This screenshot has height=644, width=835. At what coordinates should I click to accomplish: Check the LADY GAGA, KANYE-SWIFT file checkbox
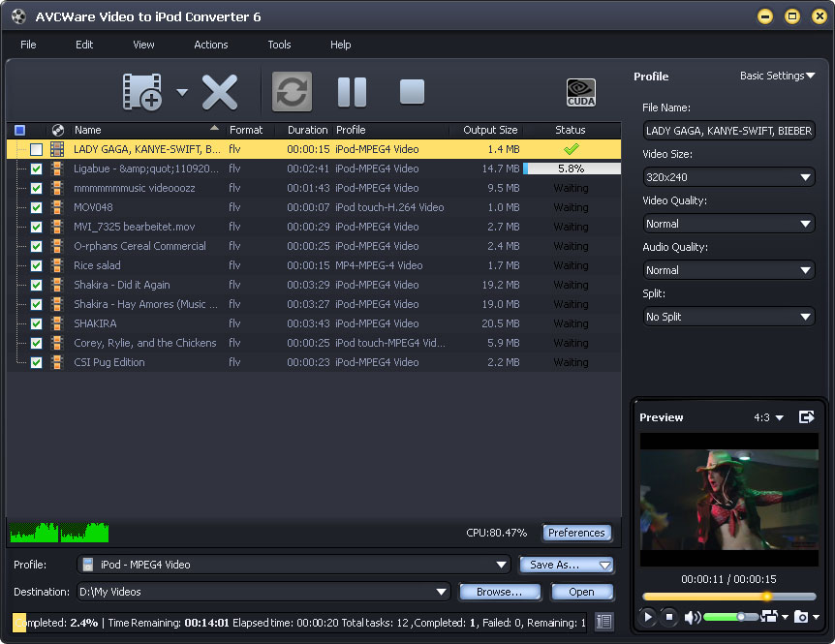click(36, 149)
